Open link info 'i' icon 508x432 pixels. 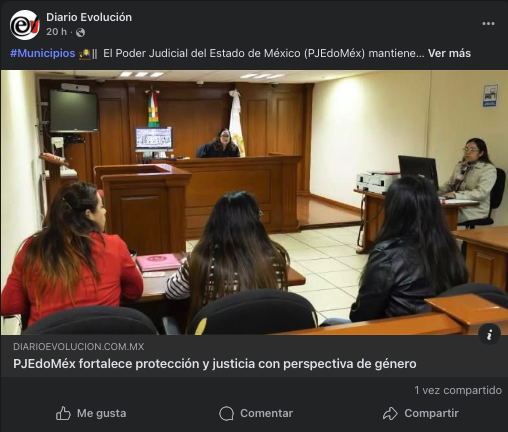[489, 334]
